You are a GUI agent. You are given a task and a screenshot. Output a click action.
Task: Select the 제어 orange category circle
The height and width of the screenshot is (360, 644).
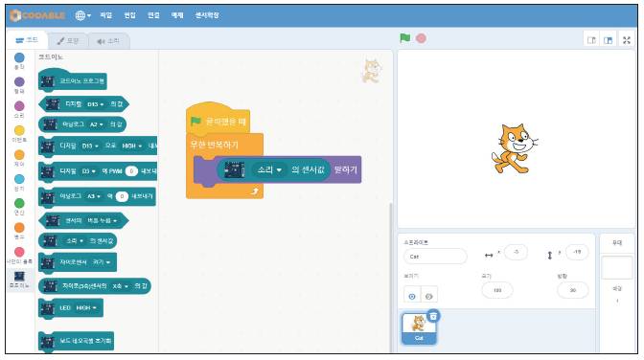tap(19, 155)
